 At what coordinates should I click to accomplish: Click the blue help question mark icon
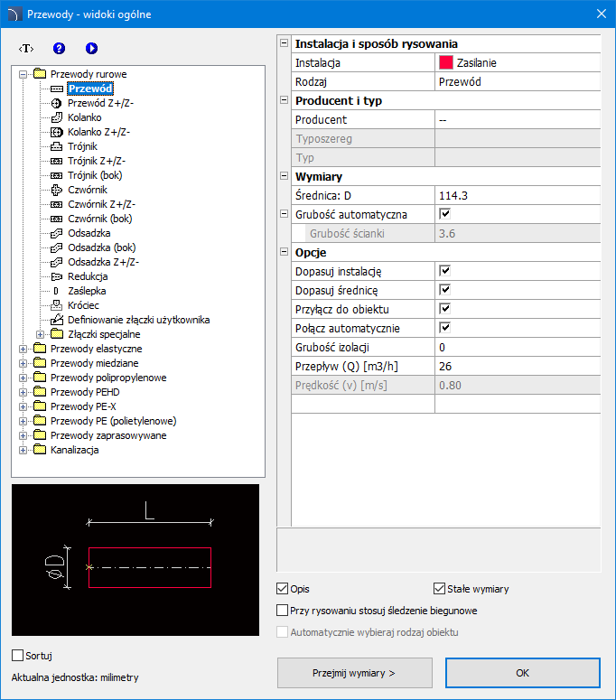(60, 48)
